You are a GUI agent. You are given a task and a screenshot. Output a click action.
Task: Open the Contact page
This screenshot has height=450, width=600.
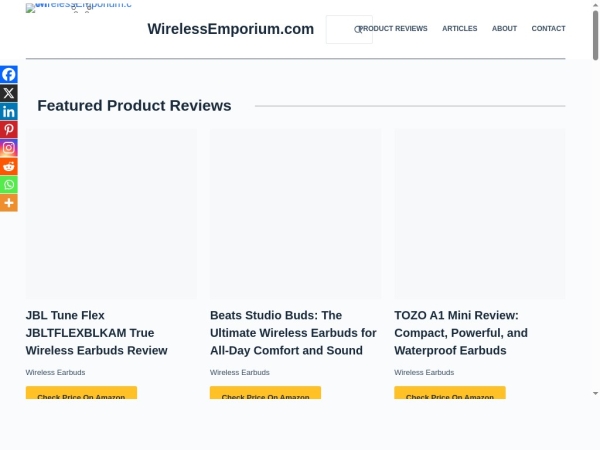pos(548,29)
